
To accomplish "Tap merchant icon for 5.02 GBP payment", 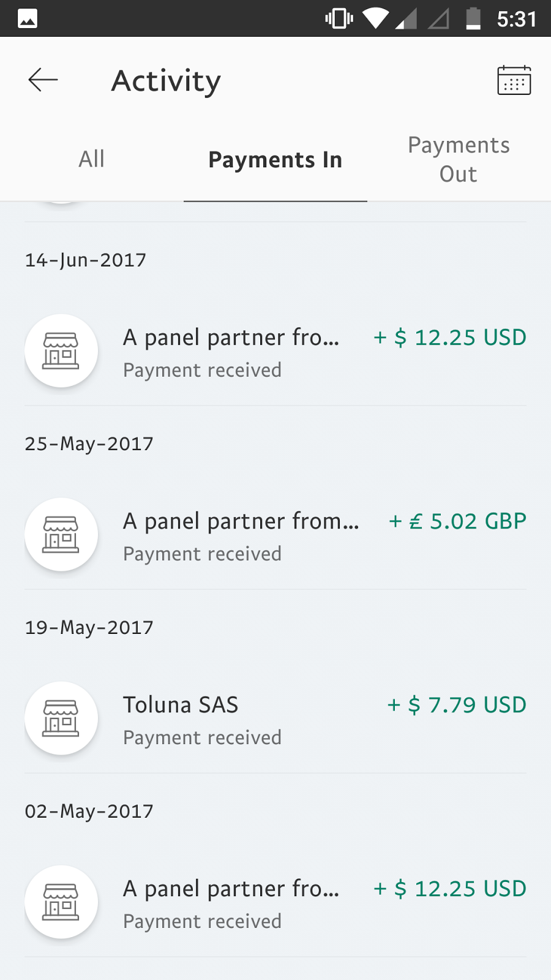I will 61,535.
